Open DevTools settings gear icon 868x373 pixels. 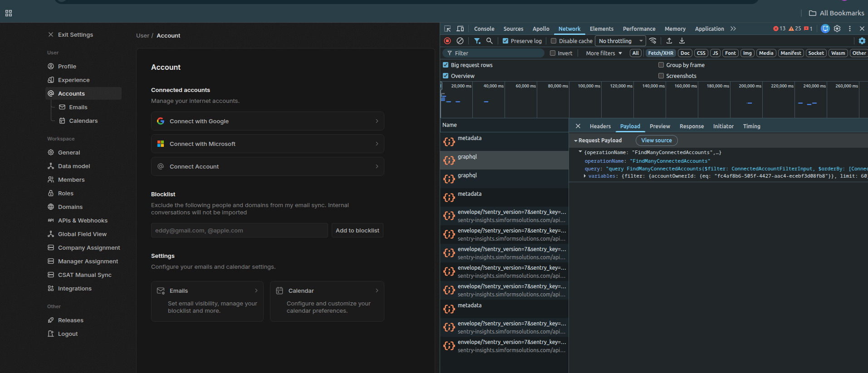(837, 29)
